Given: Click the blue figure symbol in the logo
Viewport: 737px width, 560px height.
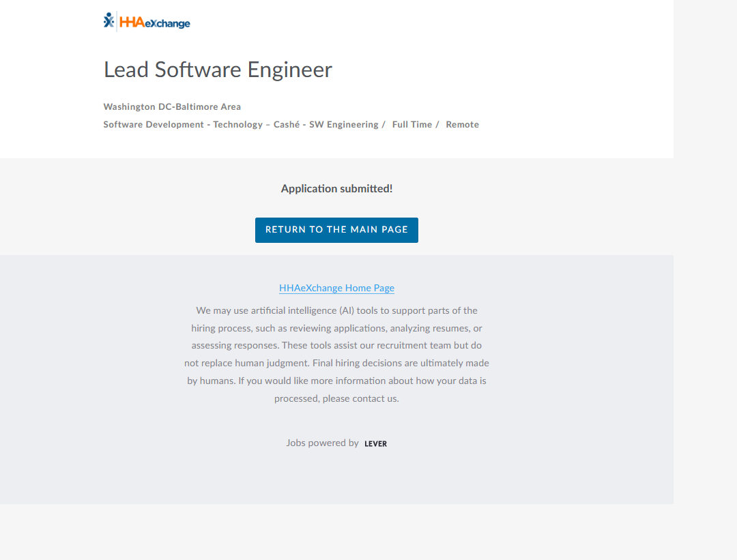Looking at the screenshot, I should click(109, 21).
